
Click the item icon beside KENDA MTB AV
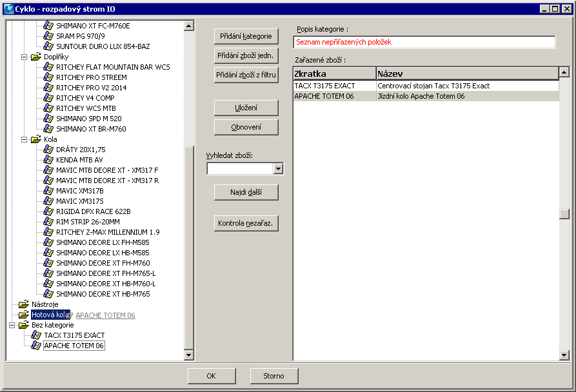click(x=48, y=160)
